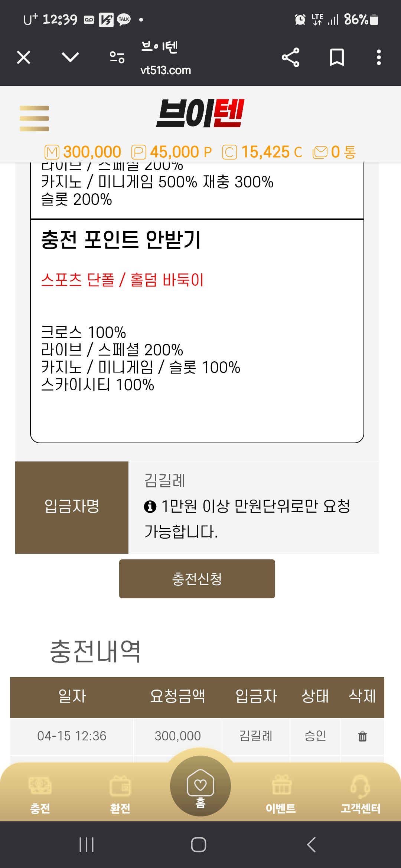
Task: Tap the 45,000 P points balance
Action: (x=172, y=152)
